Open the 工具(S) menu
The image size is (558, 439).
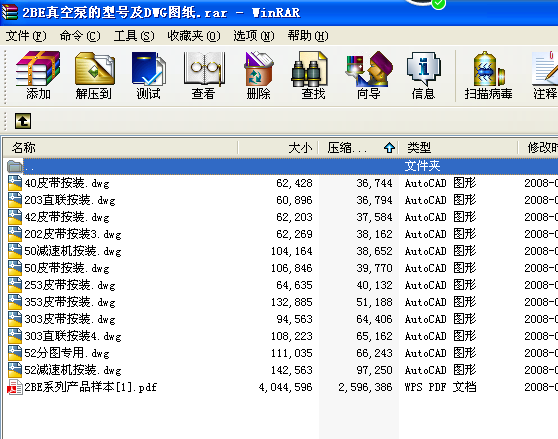134,36
